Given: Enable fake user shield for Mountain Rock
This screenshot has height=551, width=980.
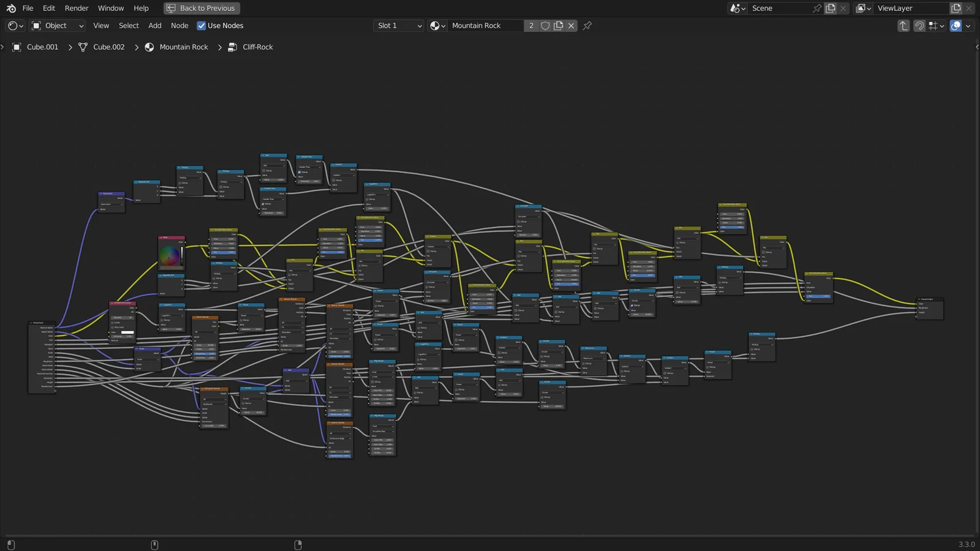Looking at the screenshot, I should point(545,26).
